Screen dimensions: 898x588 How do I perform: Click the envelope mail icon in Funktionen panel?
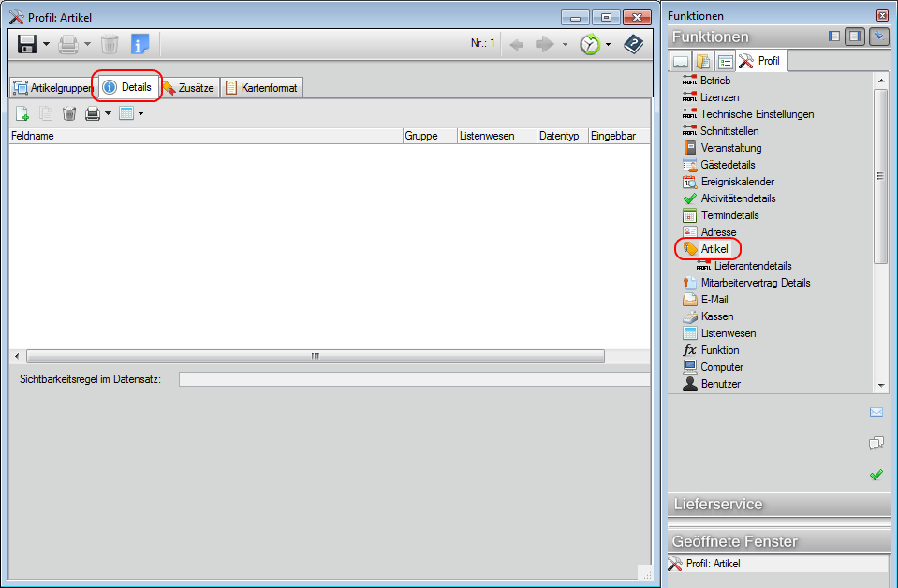tap(876, 412)
